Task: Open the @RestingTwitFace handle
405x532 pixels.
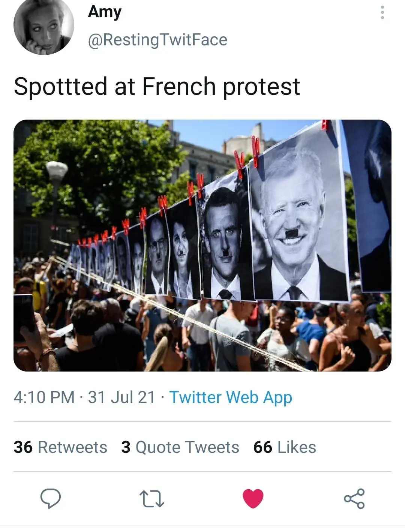Action: click(157, 40)
